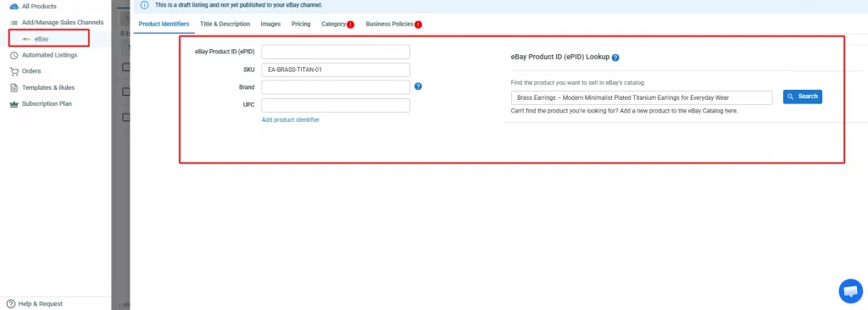The image size is (868, 310).
Task: Open the Business Policies tab
Action: [390, 24]
